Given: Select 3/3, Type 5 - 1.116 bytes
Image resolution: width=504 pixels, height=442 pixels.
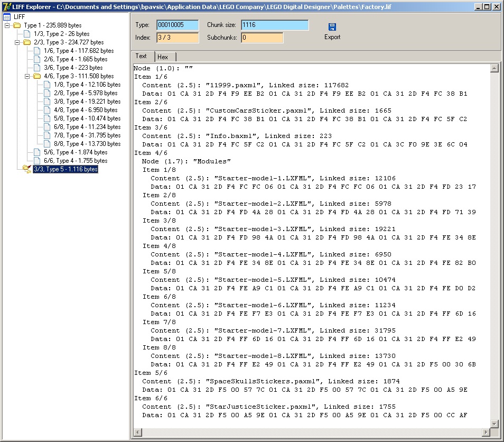Looking at the screenshot, I should pyautogui.click(x=66, y=169).
